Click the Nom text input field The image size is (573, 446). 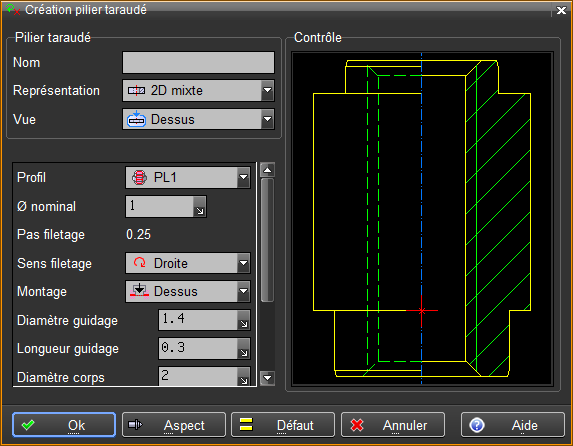[198, 62]
